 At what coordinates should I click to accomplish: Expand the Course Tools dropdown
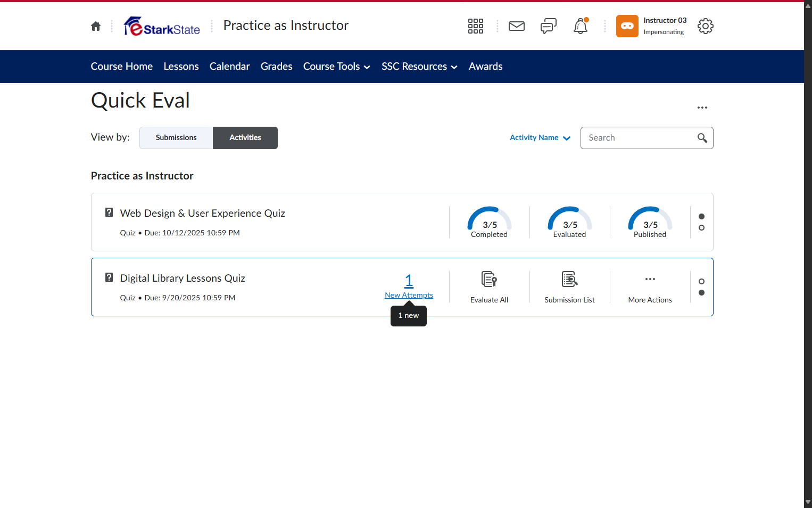tap(337, 67)
